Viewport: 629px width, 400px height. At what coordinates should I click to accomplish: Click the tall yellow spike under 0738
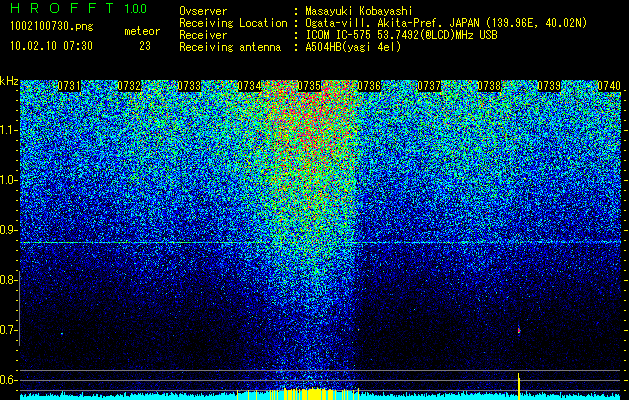(519, 384)
